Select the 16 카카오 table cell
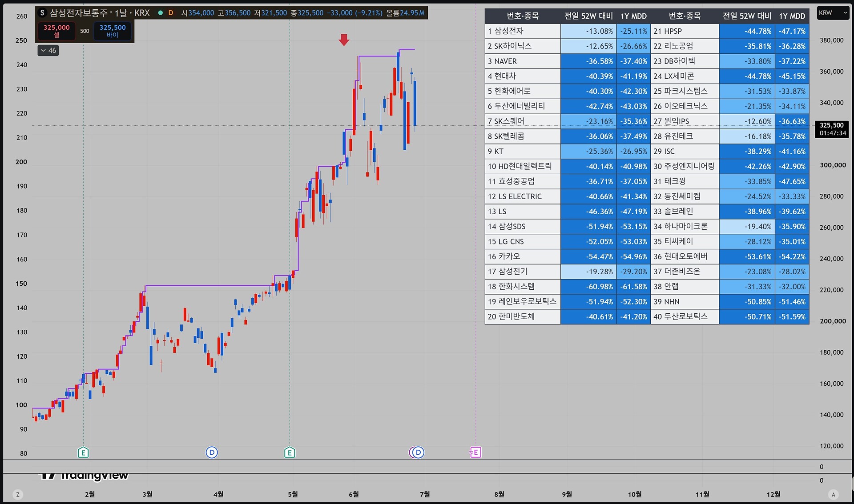 (523, 256)
